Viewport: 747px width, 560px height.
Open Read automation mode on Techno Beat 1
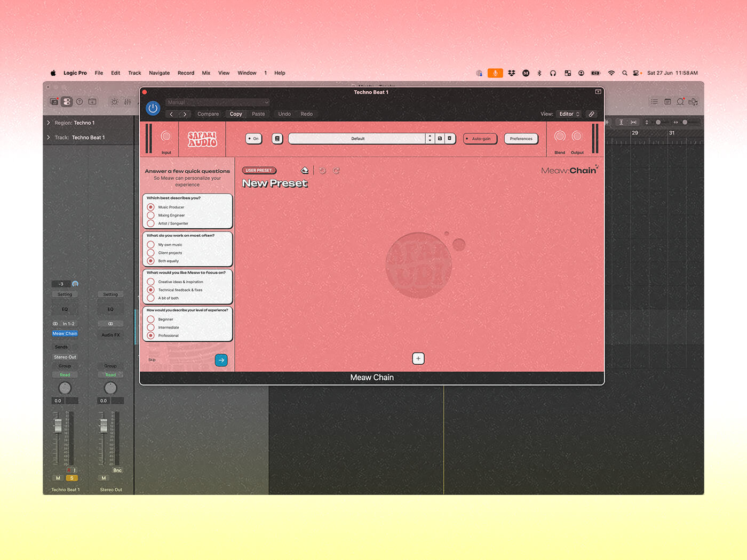pyautogui.click(x=65, y=375)
